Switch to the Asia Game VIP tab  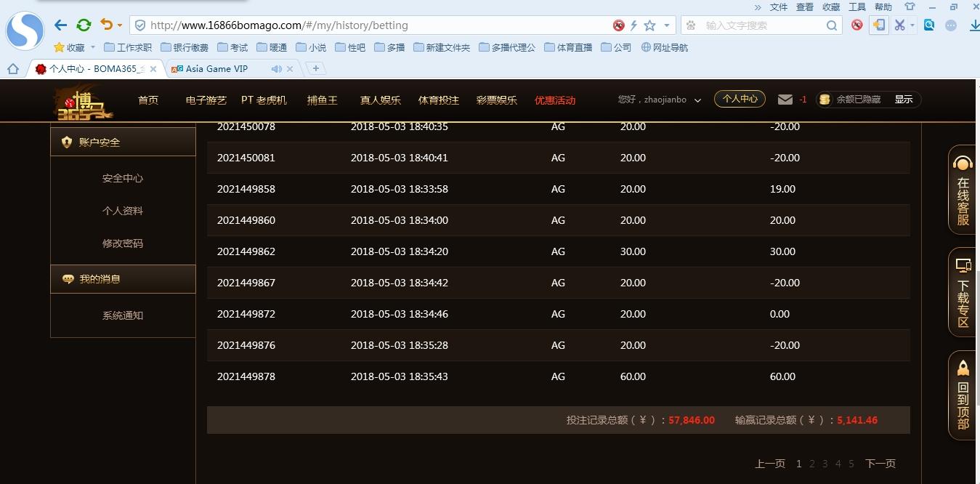[216, 69]
